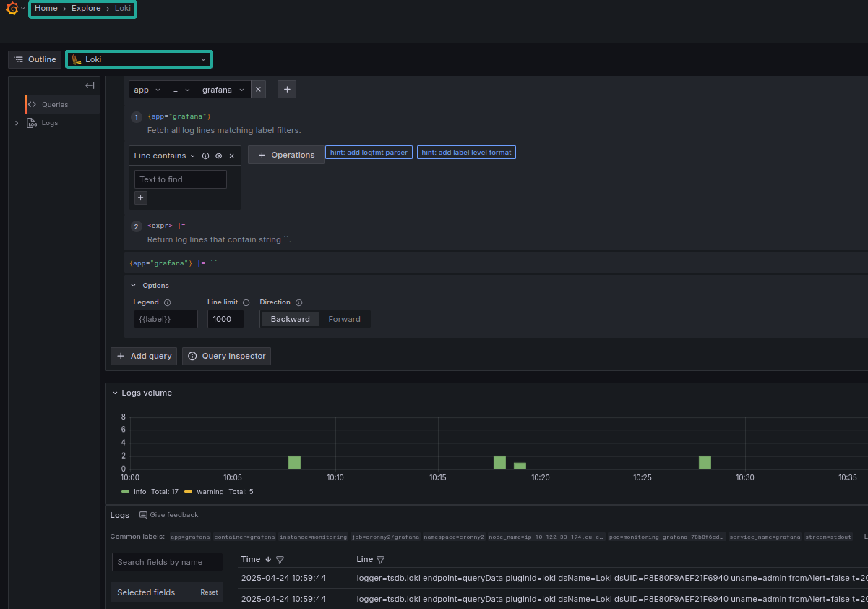The height and width of the screenshot is (609, 868).
Task: Change the Line contains operation type
Action: tap(164, 156)
